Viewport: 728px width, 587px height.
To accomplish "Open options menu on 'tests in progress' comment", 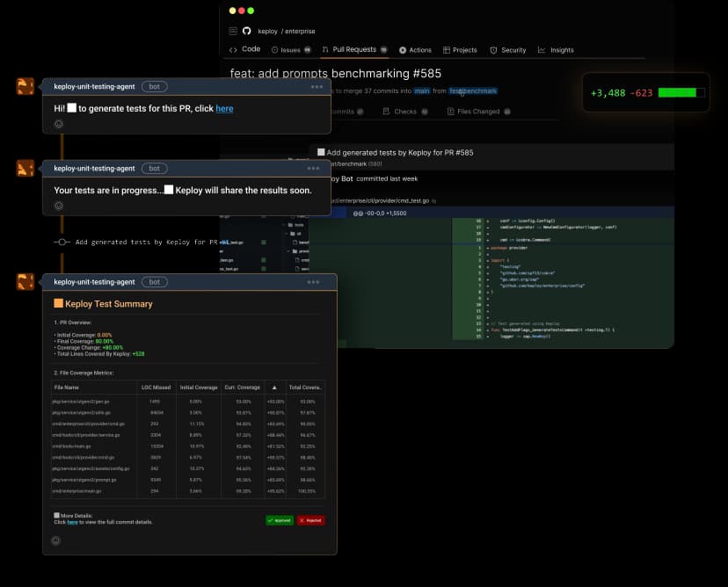I will click(x=313, y=169).
